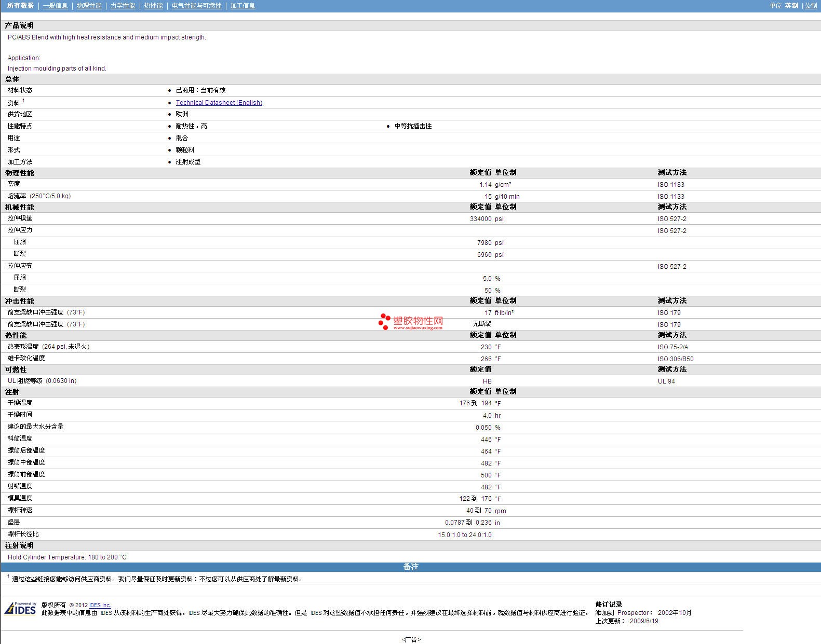The height and width of the screenshot is (644, 821).
Task: Open the Technical Datasheet (English) link
Action: (x=219, y=103)
